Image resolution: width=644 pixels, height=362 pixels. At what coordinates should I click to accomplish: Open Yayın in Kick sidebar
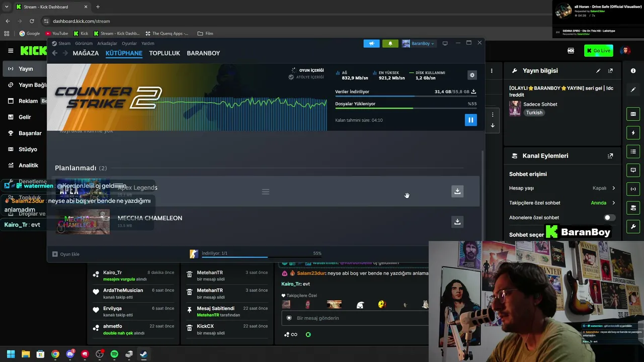(x=26, y=69)
